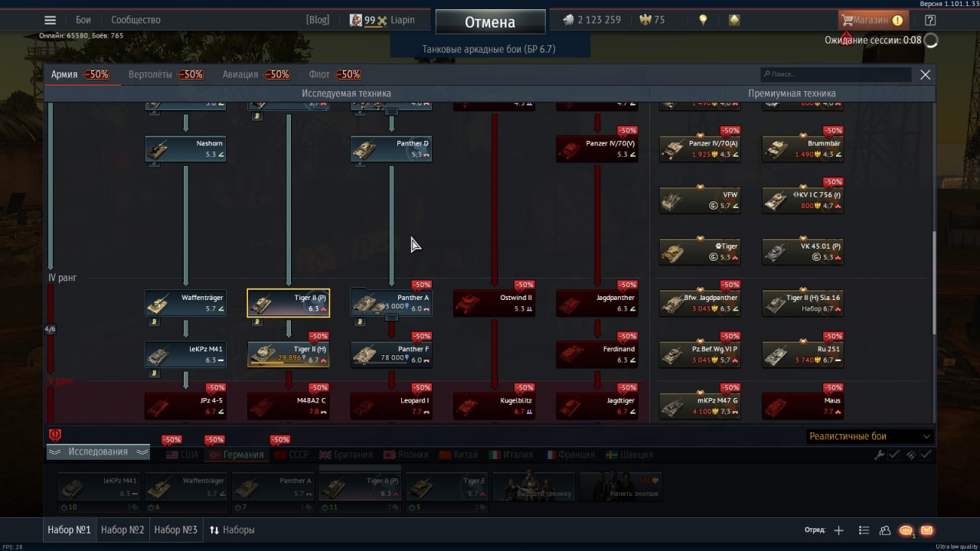Open the warbonds icon next to lightbulb

(x=734, y=21)
